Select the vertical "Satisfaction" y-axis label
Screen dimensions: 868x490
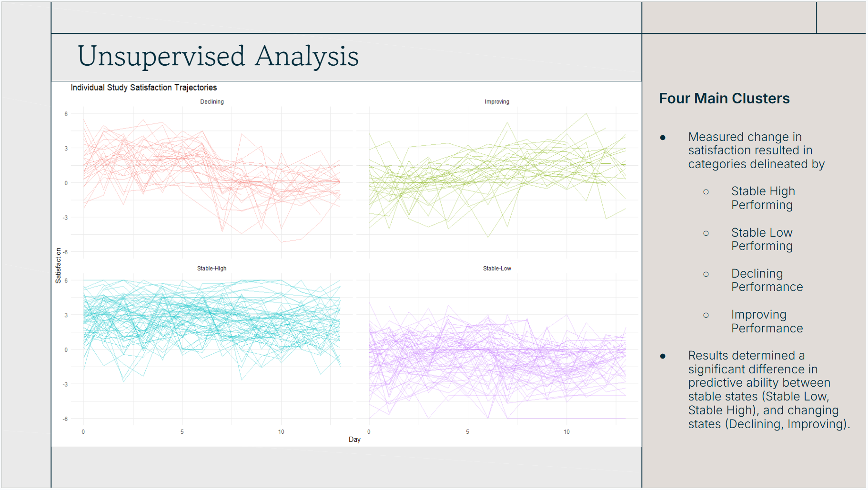[58, 265]
